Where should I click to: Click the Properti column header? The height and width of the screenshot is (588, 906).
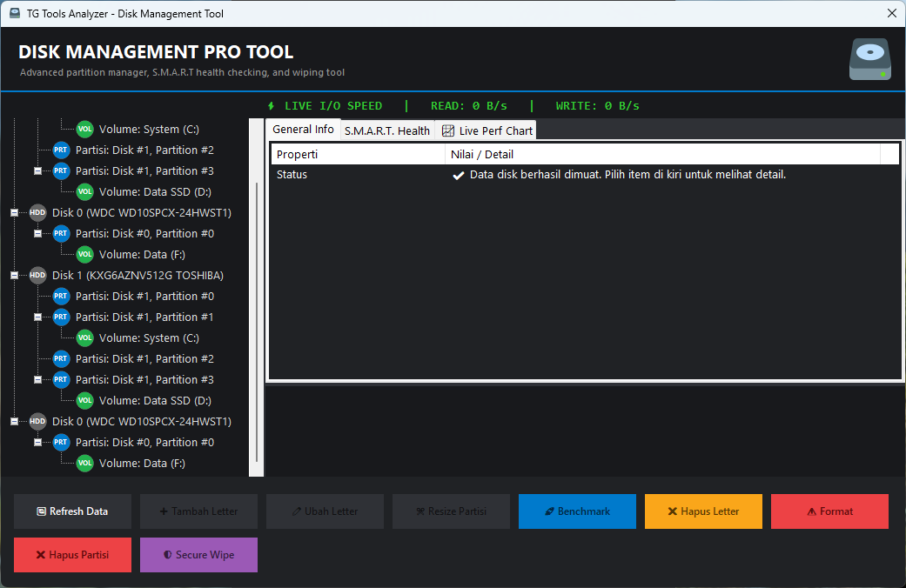[x=358, y=154]
